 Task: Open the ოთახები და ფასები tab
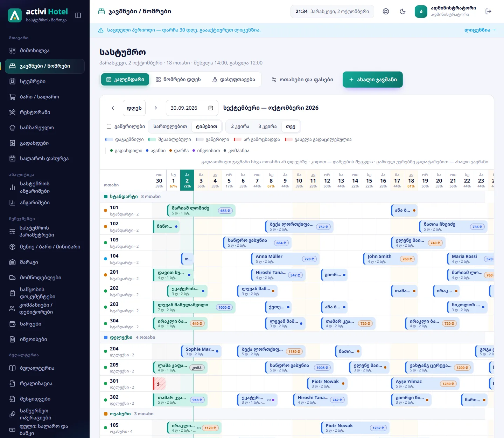tap(302, 80)
